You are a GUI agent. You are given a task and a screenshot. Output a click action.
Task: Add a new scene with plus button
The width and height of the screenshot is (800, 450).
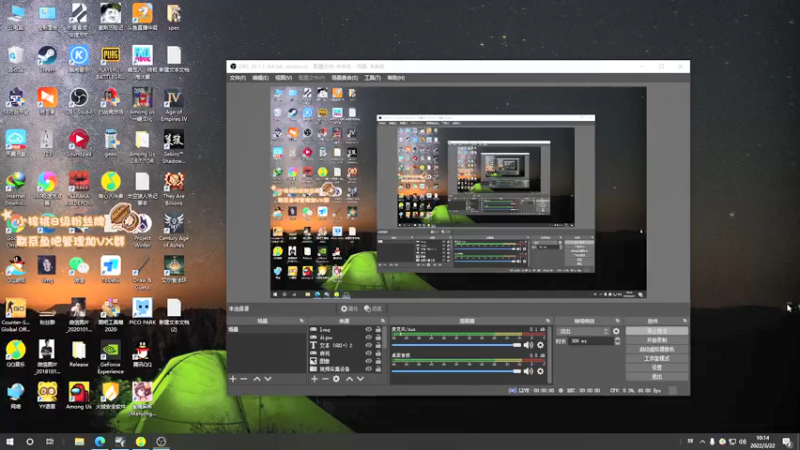[233, 379]
